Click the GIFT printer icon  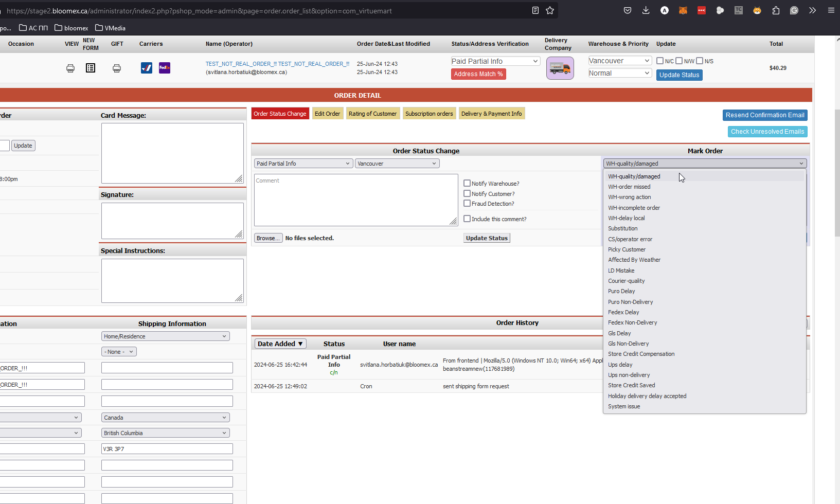point(117,68)
